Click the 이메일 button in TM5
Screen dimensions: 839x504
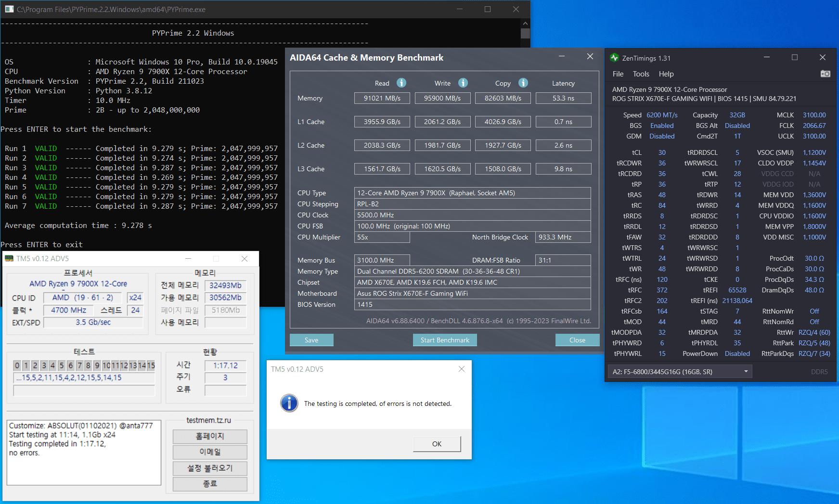point(210,452)
